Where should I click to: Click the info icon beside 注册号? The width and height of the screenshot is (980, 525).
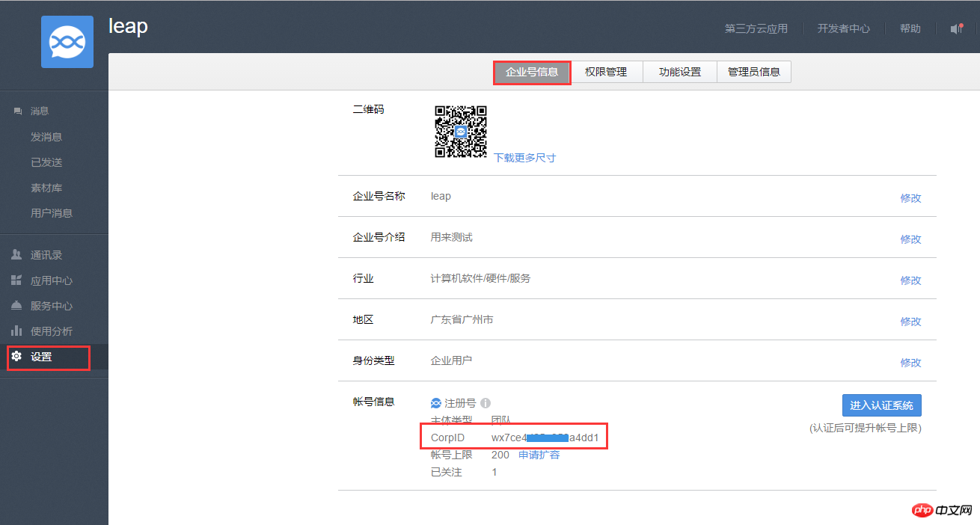[485, 402]
